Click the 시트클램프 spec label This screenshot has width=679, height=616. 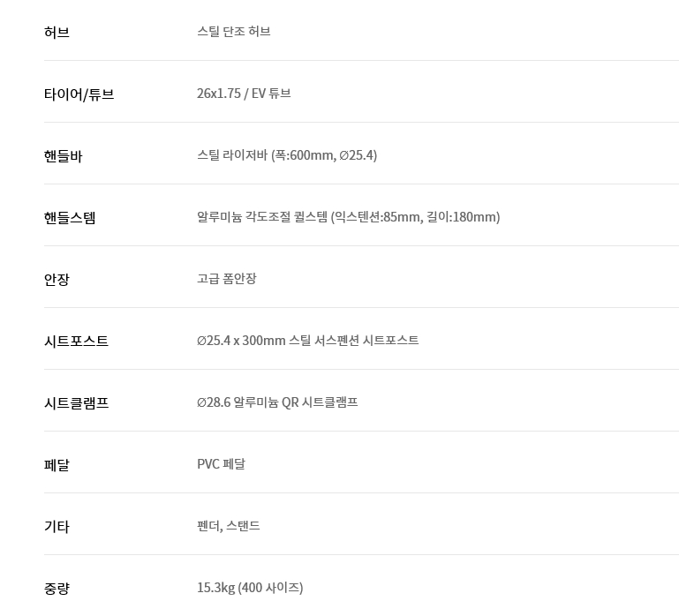(x=77, y=403)
